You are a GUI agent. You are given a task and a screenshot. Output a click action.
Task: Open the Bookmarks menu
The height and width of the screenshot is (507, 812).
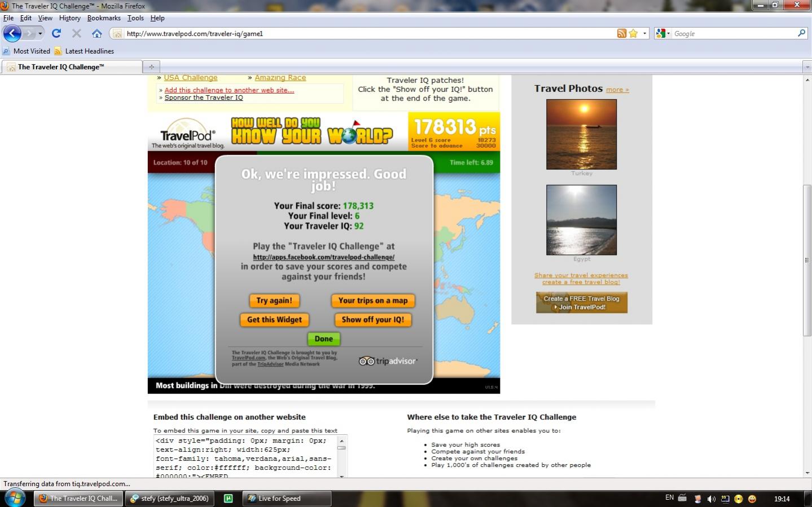pyautogui.click(x=104, y=18)
